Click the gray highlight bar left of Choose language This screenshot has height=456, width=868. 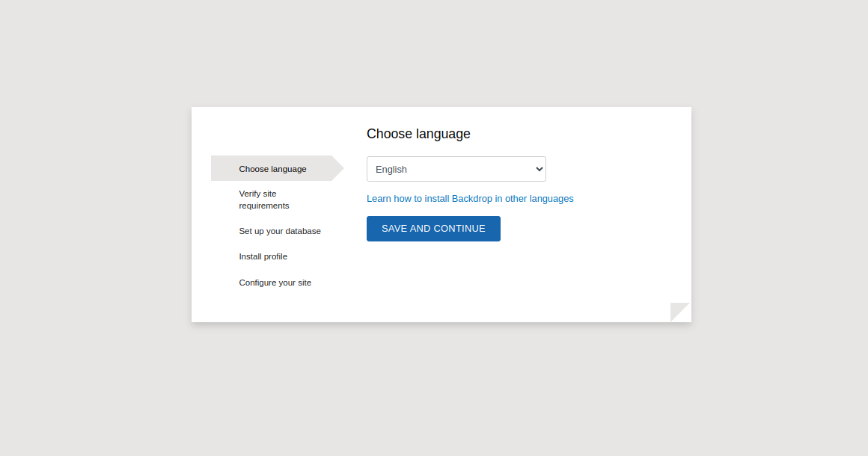tap(224, 169)
